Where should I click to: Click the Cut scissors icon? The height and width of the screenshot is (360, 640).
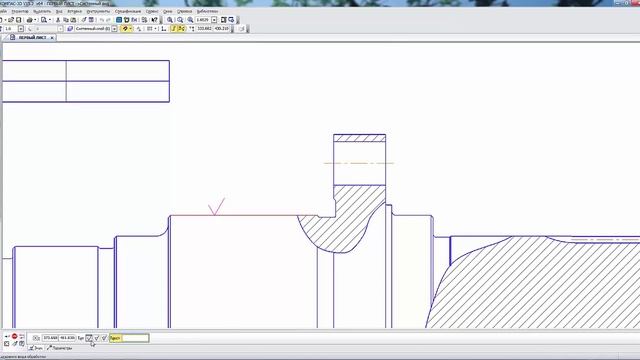tap(58, 20)
